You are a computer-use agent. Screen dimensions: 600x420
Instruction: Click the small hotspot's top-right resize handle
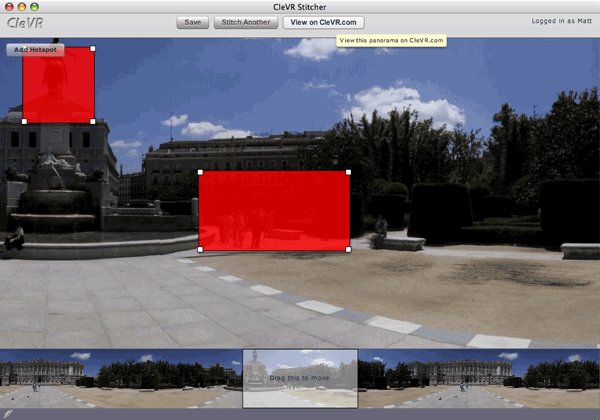pos(94,48)
